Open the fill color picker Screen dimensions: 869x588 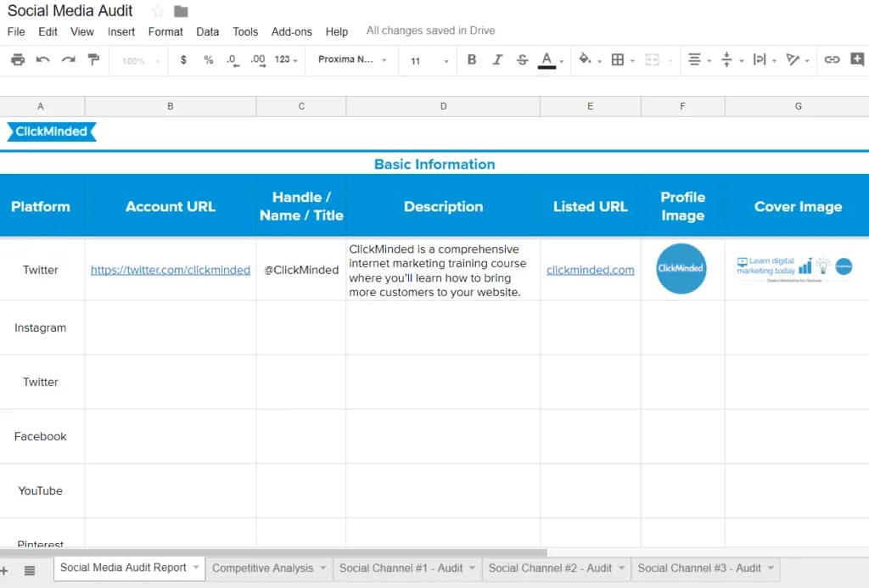[x=585, y=60]
